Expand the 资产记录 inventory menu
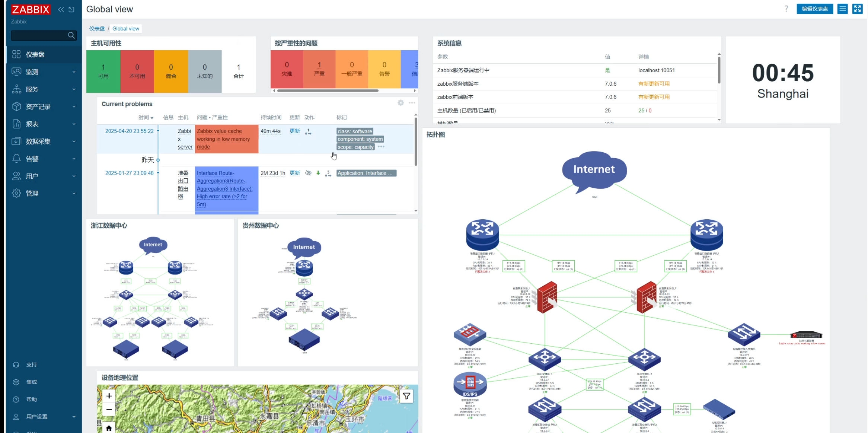The height and width of the screenshot is (433, 868). click(x=44, y=106)
